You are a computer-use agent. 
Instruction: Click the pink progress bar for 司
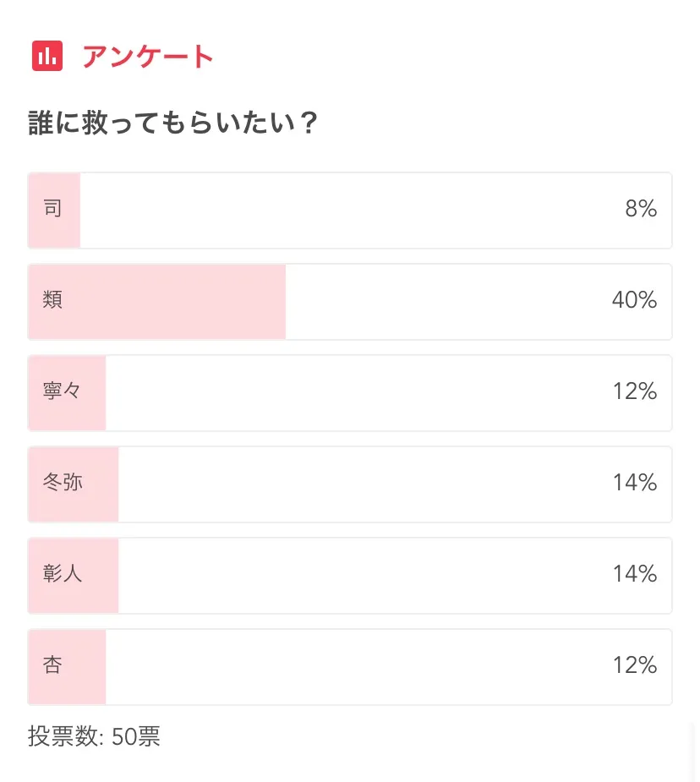coord(54,211)
